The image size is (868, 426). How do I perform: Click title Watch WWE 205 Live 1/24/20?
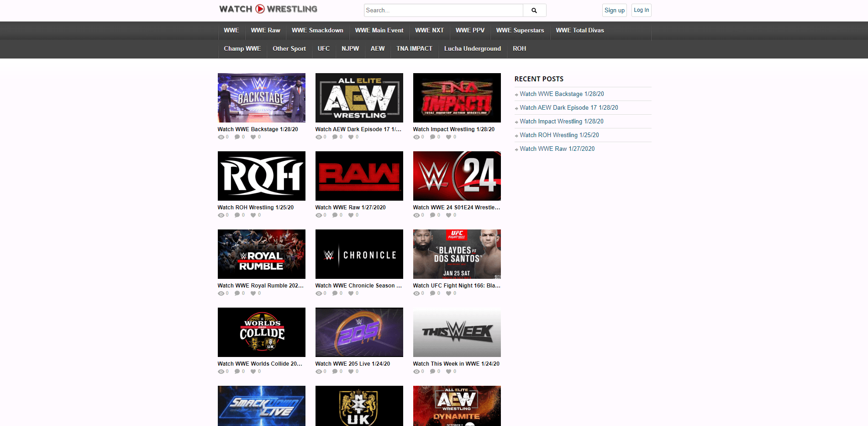click(x=352, y=364)
